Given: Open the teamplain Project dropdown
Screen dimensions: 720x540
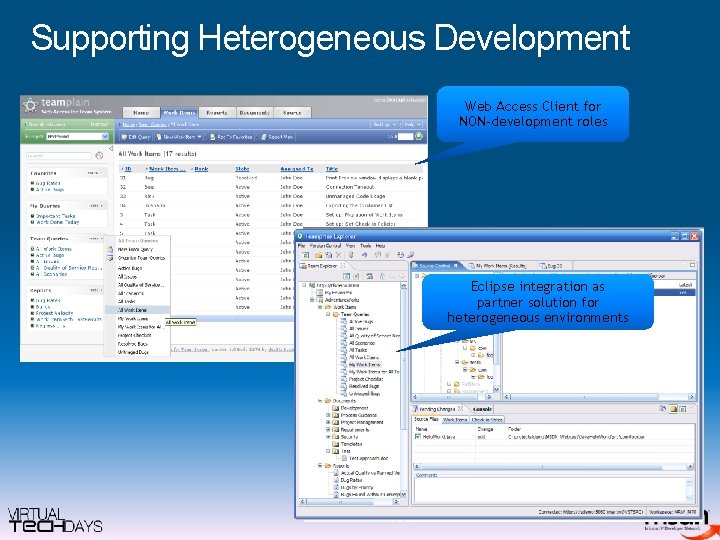Looking at the screenshot, I should tap(105, 136).
